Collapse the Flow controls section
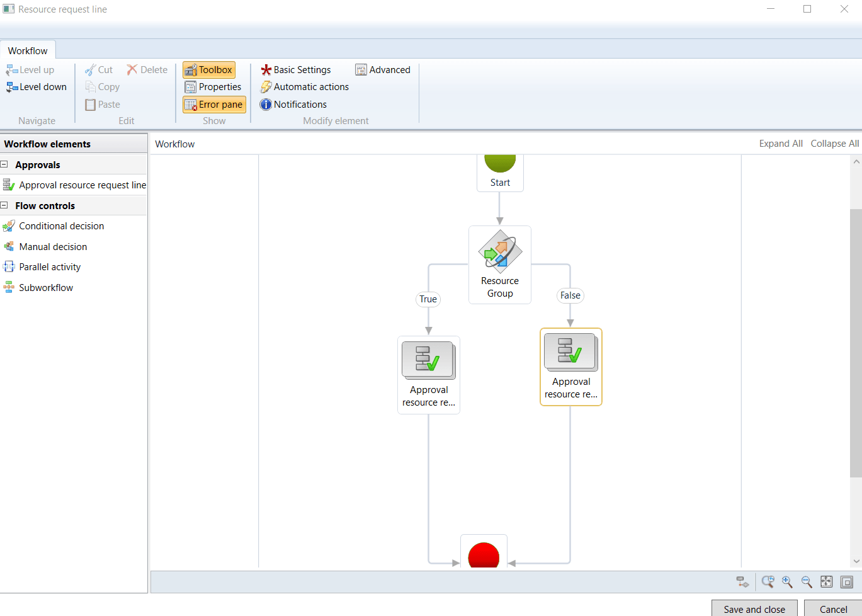This screenshot has height=616, width=862. tap(4, 205)
